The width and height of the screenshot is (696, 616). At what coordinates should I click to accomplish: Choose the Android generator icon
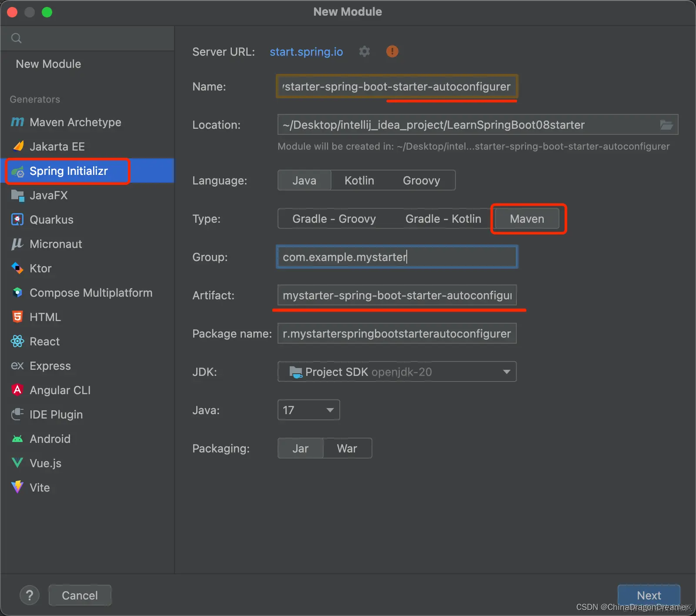coord(17,439)
